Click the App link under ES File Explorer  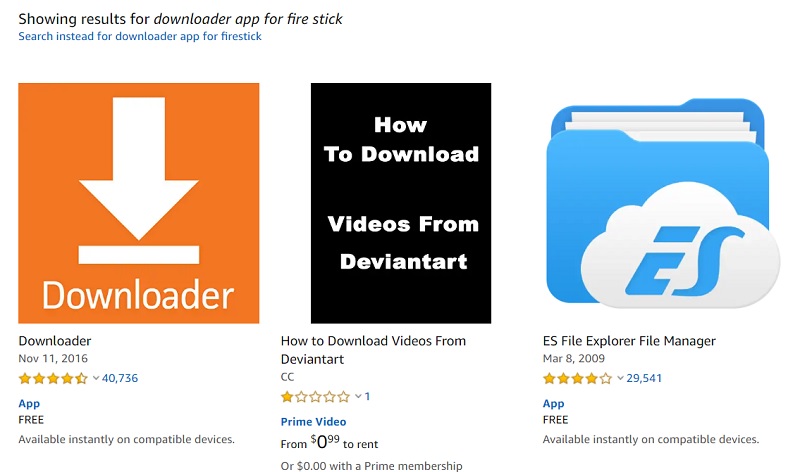point(554,404)
